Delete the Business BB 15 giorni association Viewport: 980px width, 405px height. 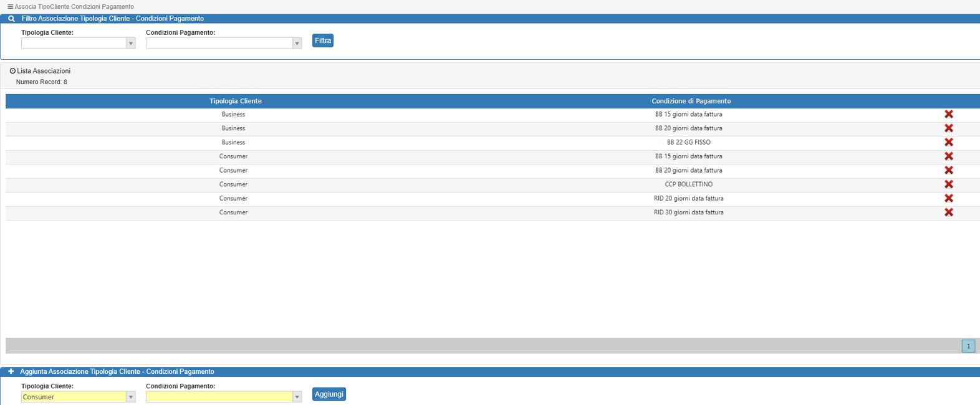click(x=948, y=114)
